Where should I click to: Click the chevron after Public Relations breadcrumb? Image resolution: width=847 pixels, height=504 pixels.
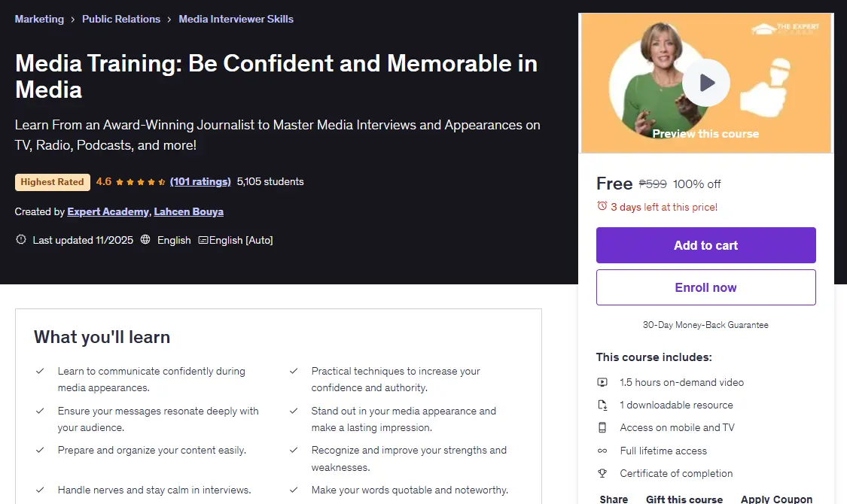(169, 20)
